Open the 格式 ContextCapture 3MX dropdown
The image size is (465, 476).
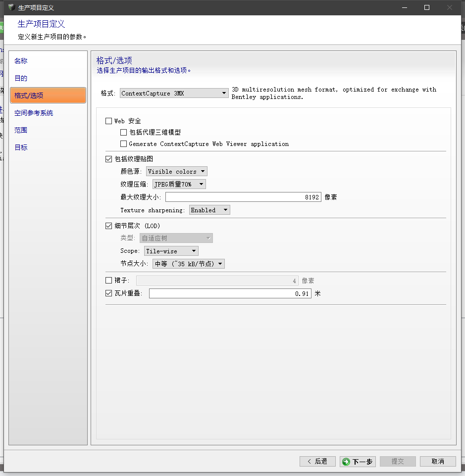tap(173, 93)
